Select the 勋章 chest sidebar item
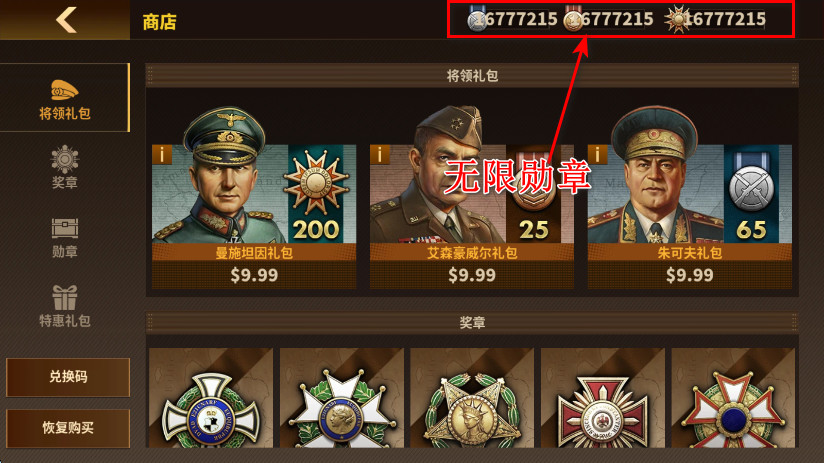This screenshot has height=463, width=824. (65, 238)
